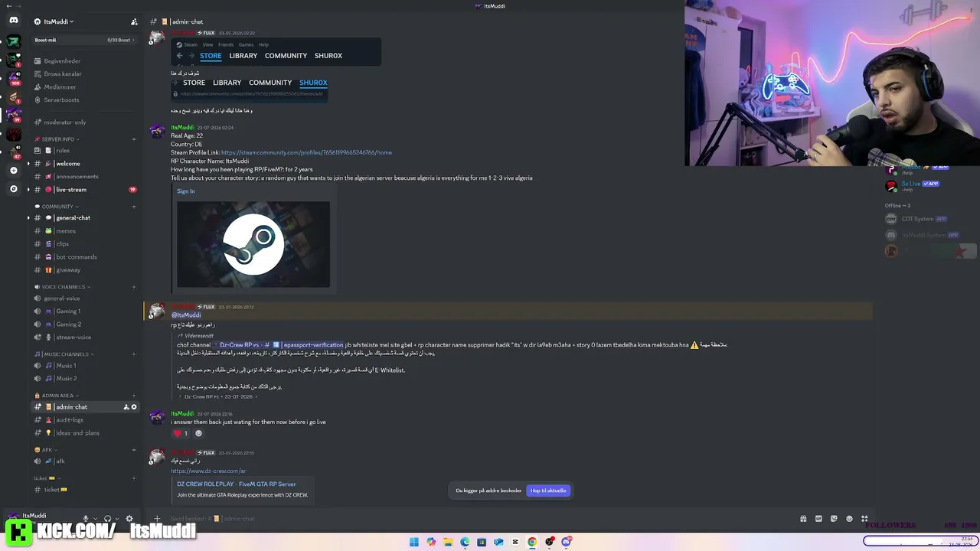Viewport: 980px width, 551px height.
Task: Open Begivenheder events list
Action: pos(85,61)
